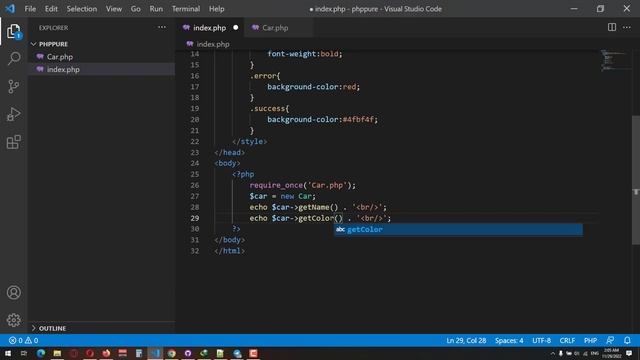Click UTF-8 encoding in status bar
640x360 pixels.
click(542, 340)
